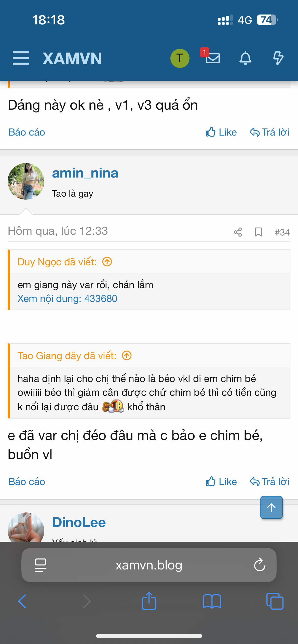Image resolution: width=298 pixels, height=644 pixels.
Task: Open Safari page settings menu in address bar
Action: pos(40,565)
